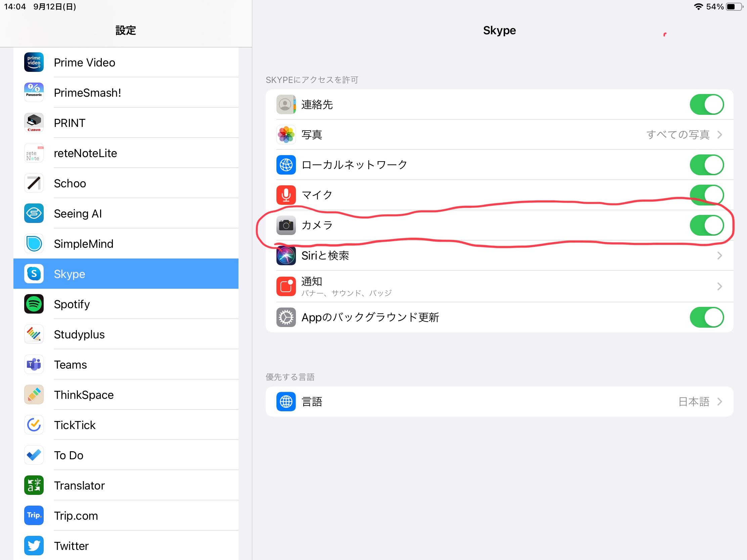Tap the Spotify app icon
Screen dimensions: 747x560
(34, 304)
